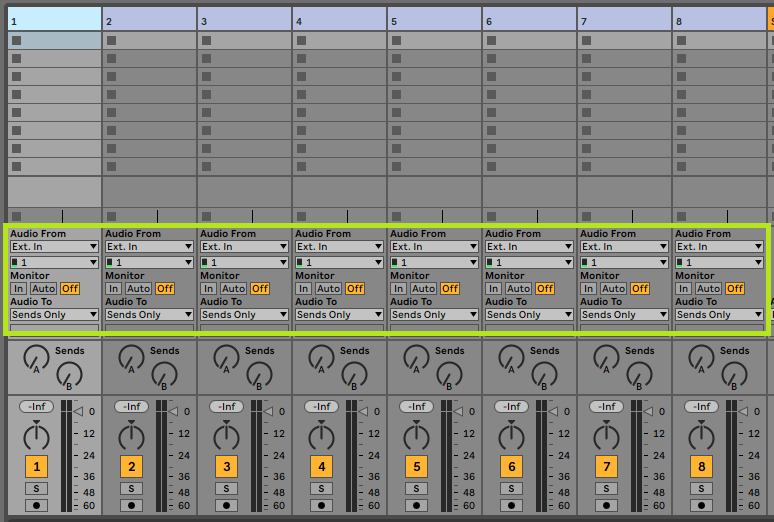Select track 3 title header

pos(244,20)
